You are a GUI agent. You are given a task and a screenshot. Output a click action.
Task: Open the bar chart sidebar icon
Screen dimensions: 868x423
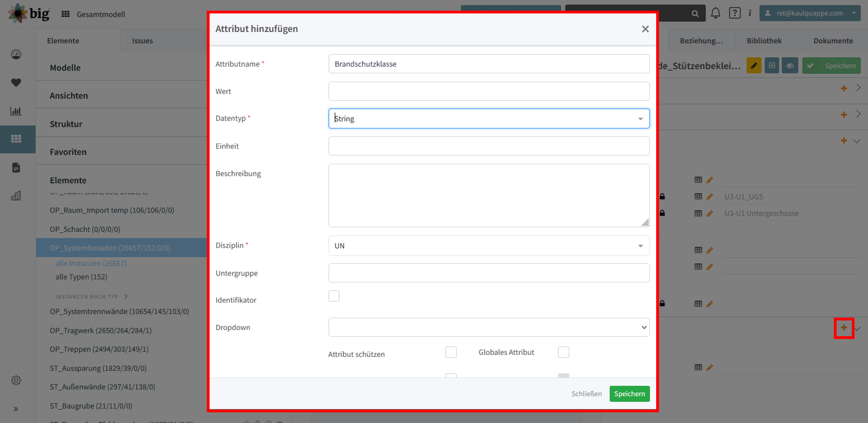[16, 111]
